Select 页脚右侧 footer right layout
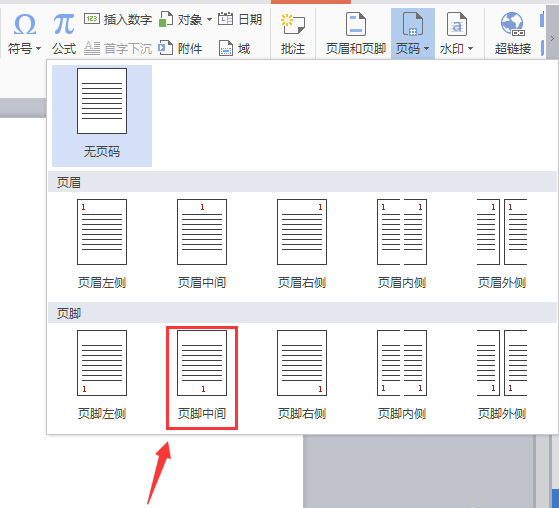 coord(302,375)
